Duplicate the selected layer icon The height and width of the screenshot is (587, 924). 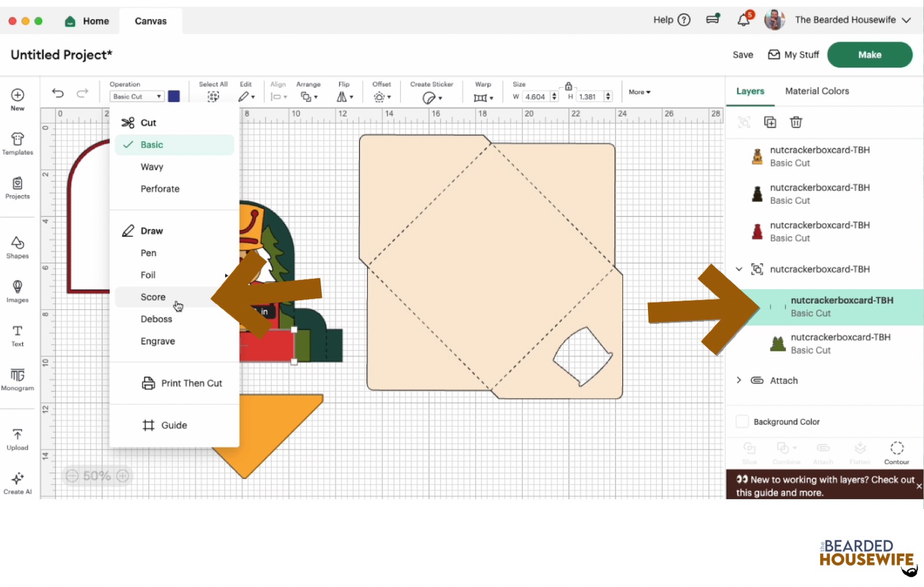770,122
